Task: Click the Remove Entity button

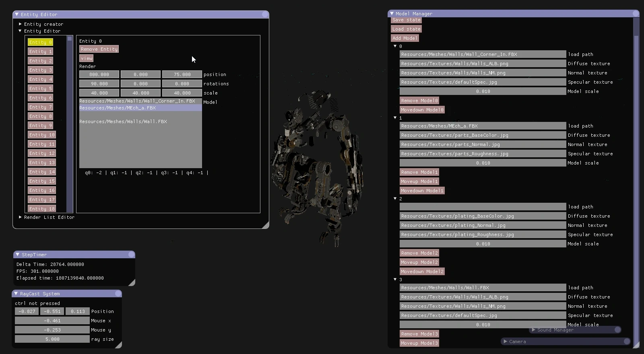Action: (99, 49)
